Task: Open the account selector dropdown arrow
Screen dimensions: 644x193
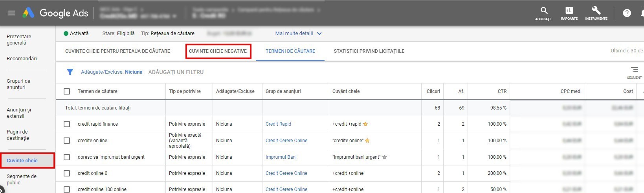Action: click(x=174, y=16)
